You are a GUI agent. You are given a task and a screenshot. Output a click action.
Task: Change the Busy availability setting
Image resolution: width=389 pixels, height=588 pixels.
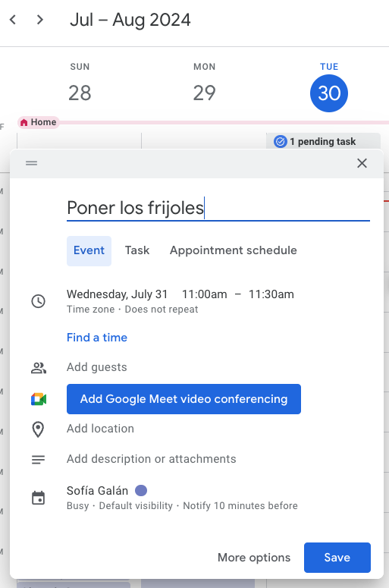click(x=77, y=506)
